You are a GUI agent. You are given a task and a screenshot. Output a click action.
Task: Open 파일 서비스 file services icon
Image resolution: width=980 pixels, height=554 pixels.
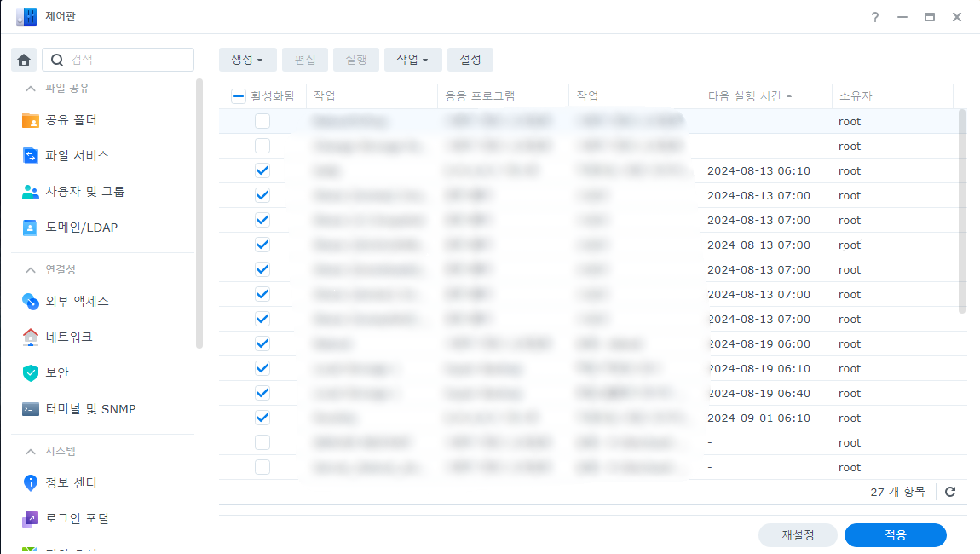[31, 156]
